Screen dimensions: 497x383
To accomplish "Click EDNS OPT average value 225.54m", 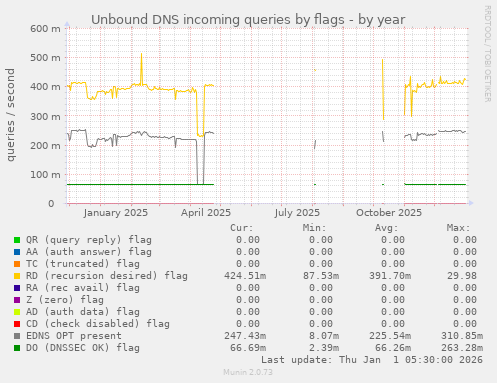I will tap(390, 336).
